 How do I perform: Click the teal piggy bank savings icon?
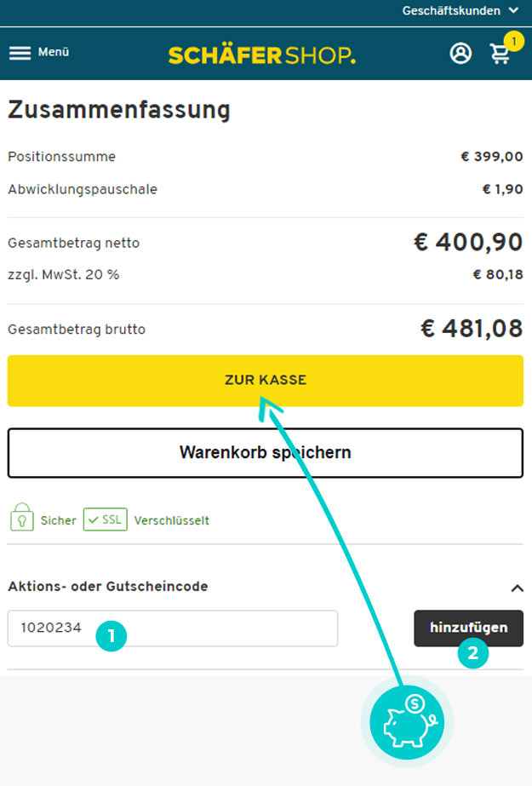pos(407,722)
